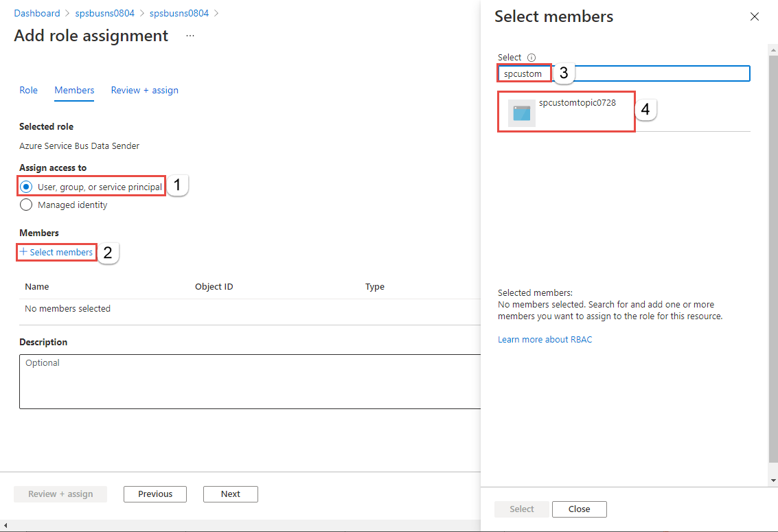Screen dimensions: 778x532
Task: Click the breadcrumb separator after Dashboard
Action: tap(67, 13)
